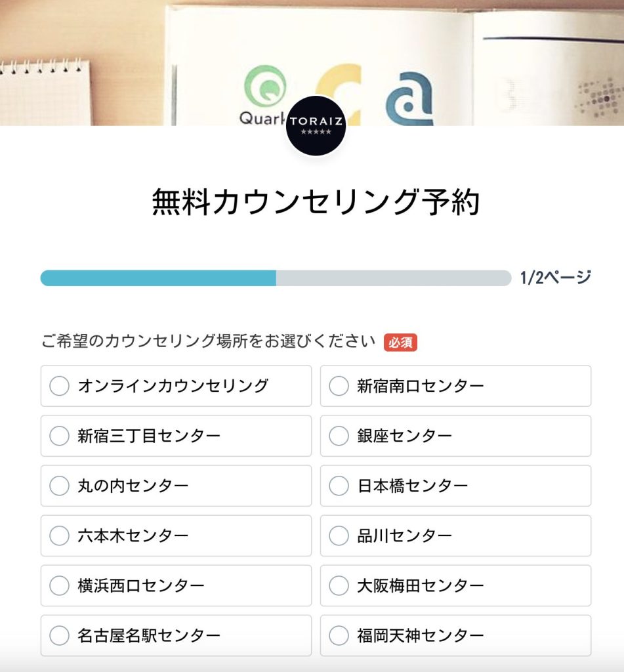Click the red 必須 required badge
This screenshot has height=672, width=624.
[x=400, y=342]
